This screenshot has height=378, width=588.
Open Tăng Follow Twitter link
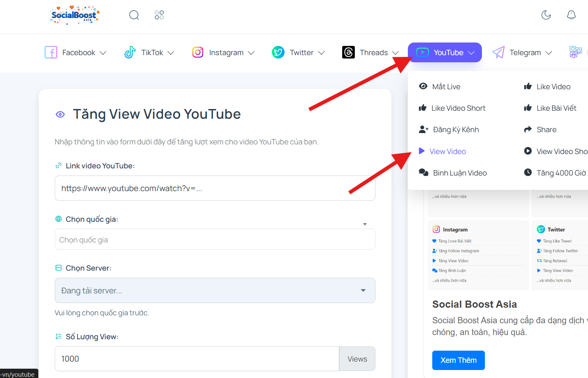tap(561, 251)
